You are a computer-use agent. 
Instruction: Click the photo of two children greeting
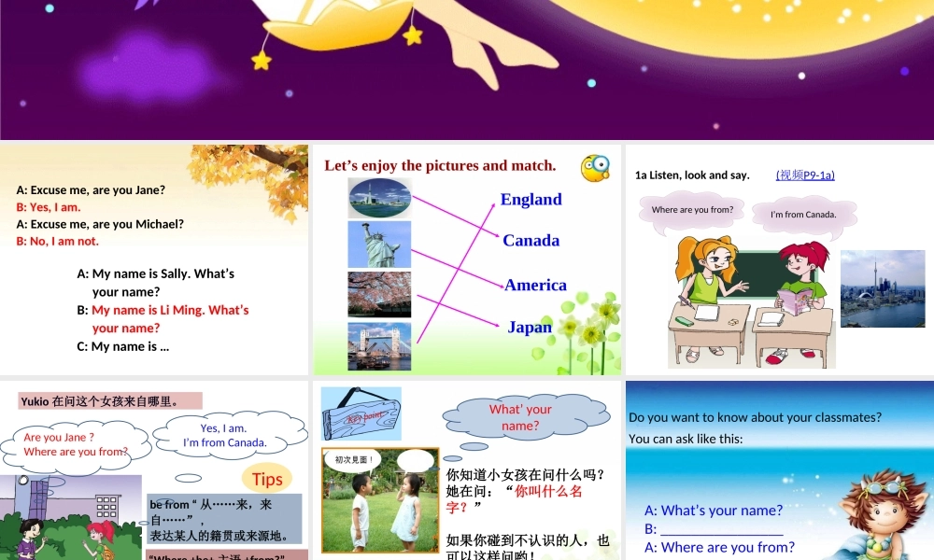[x=379, y=501]
